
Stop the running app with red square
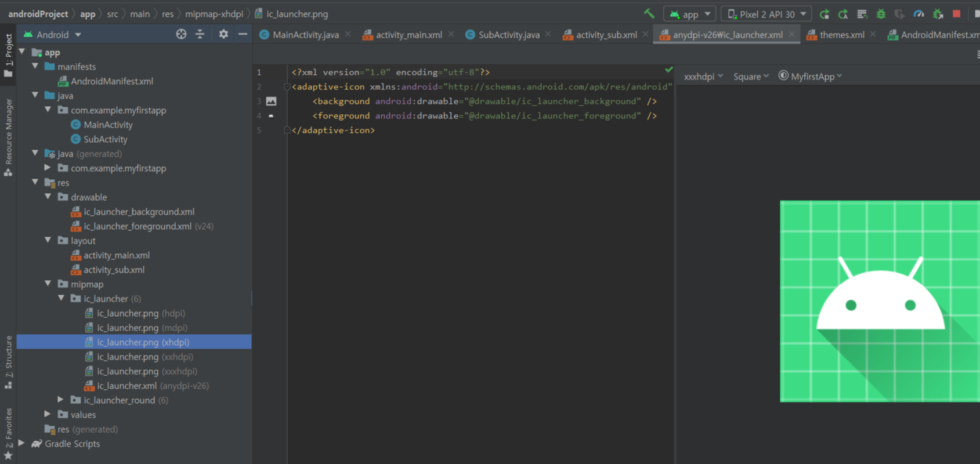[x=956, y=14]
